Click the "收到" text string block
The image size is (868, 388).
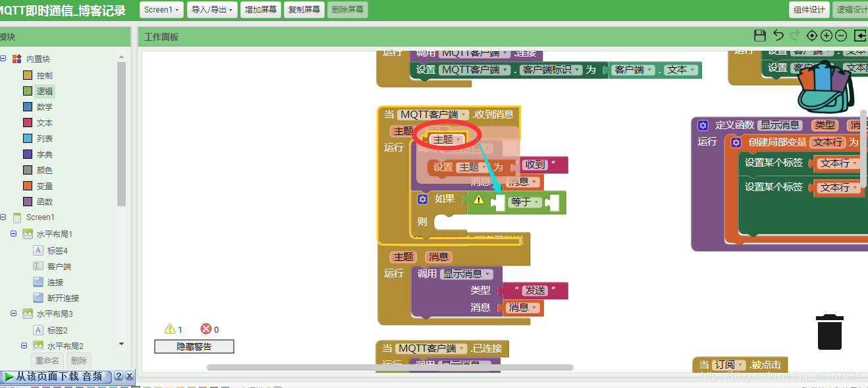pos(544,165)
